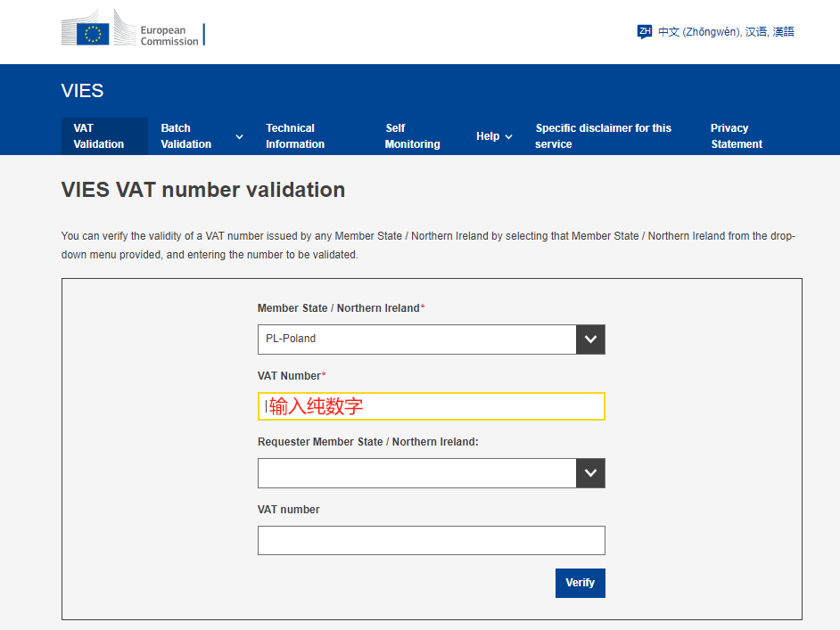The height and width of the screenshot is (630, 840).
Task: Click the VIES site title
Action: point(82,91)
